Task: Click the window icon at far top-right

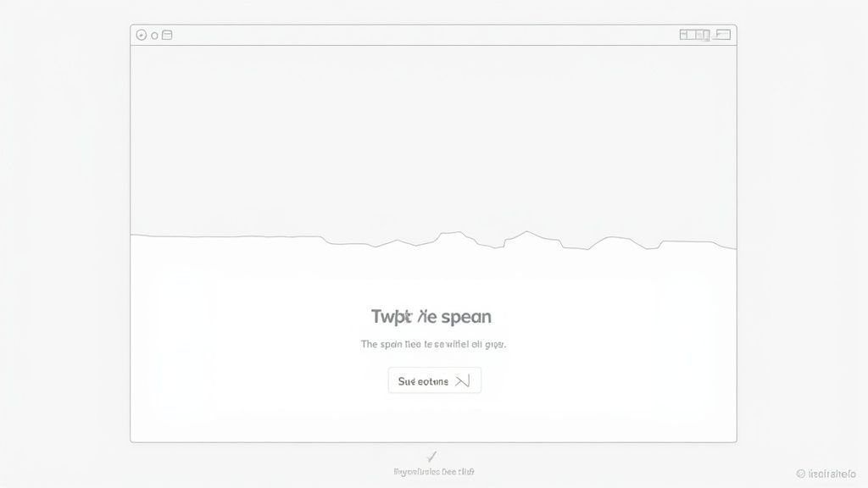Action: tap(722, 34)
